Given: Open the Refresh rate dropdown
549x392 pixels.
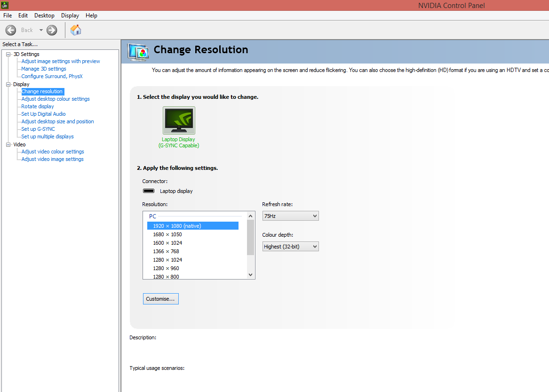Looking at the screenshot, I should tap(291, 216).
